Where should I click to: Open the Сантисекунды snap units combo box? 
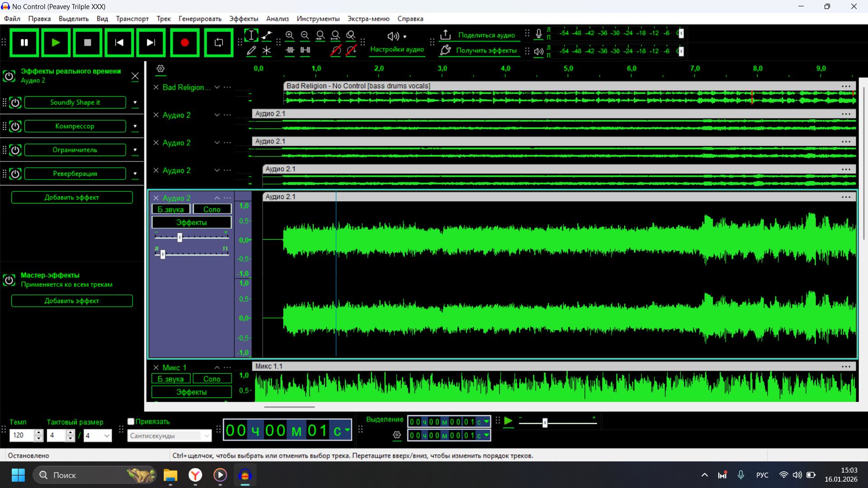(x=169, y=436)
